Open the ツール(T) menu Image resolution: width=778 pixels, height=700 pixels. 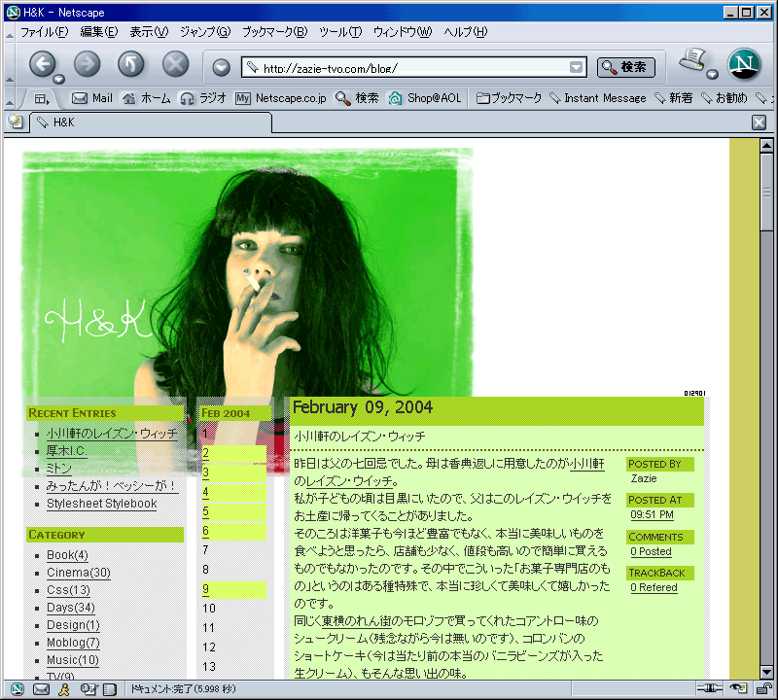click(340, 32)
